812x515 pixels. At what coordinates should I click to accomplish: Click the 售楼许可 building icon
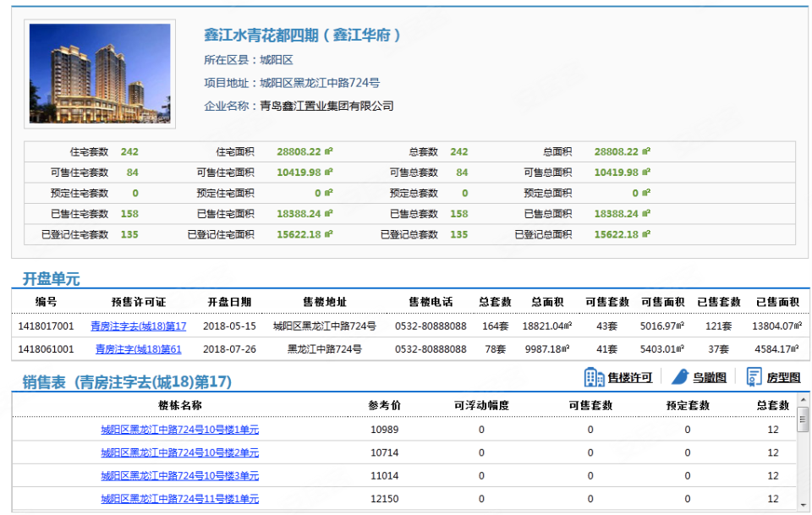(x=594, y=377)
